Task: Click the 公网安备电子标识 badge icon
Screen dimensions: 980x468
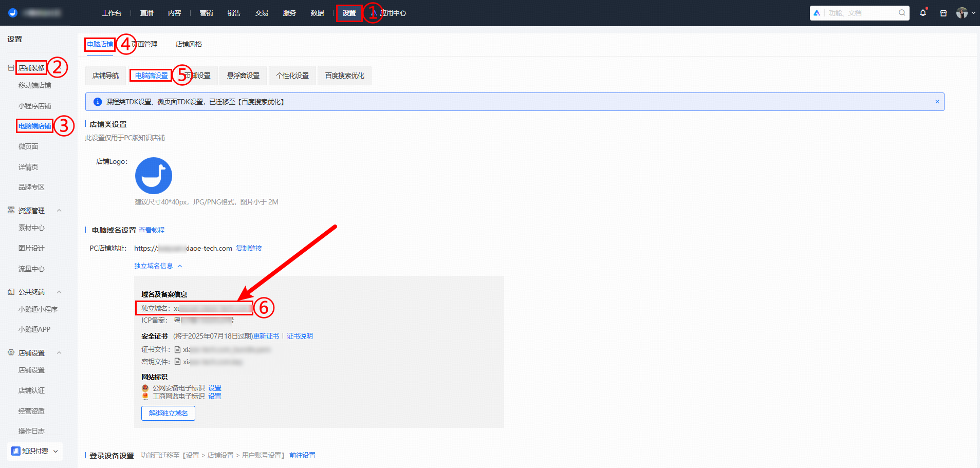Action: [145, 388]
